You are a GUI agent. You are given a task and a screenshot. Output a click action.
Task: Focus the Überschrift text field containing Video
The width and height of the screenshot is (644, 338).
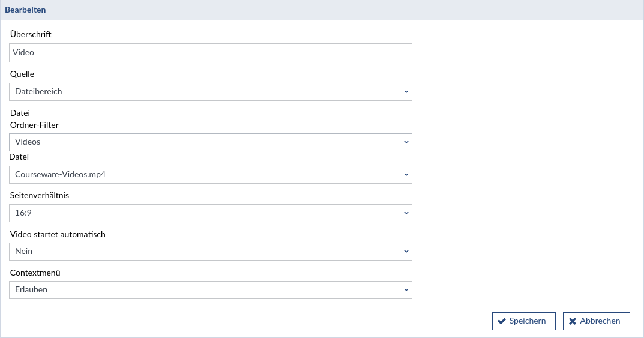(x=211, y=53)
